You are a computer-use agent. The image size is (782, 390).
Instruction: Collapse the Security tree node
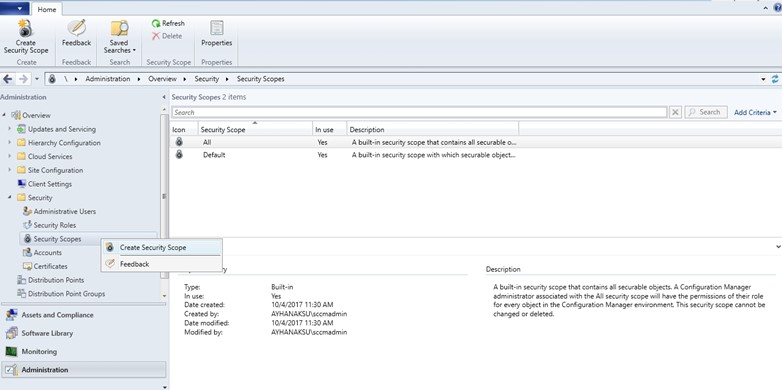(x=9, y=197)
